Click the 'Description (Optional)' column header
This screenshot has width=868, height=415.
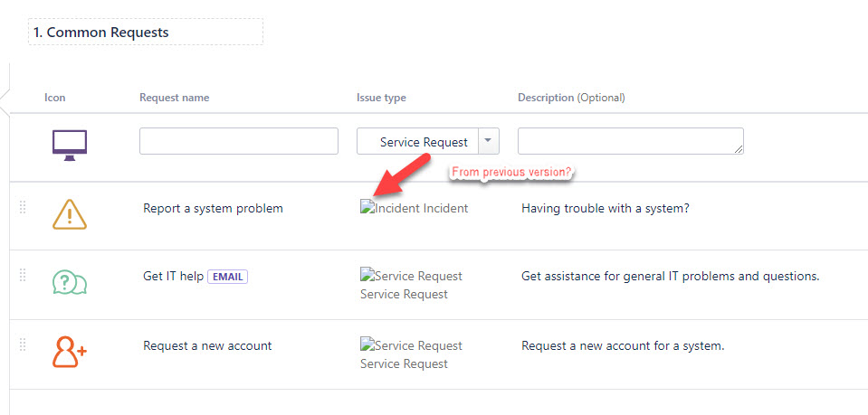(571, 98)
